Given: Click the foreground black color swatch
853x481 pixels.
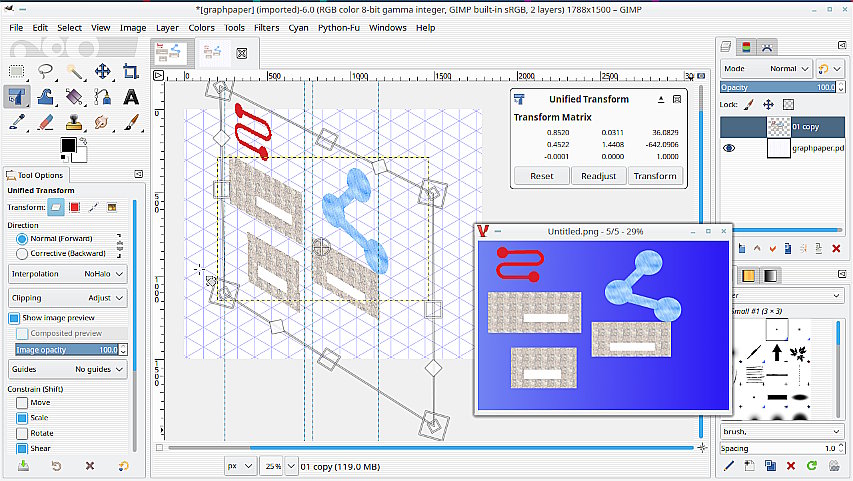Looking at the screenshot, I should [68, 145].
